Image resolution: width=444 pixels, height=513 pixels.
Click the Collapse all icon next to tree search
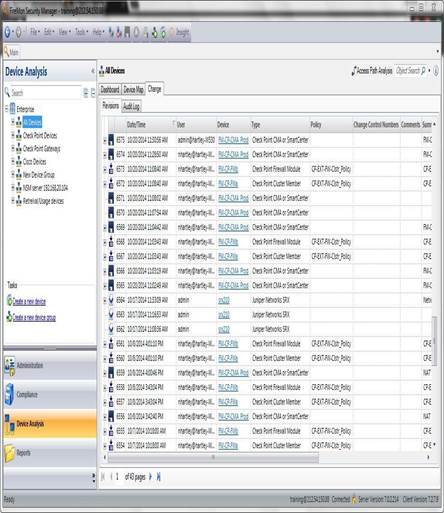tap(93, 93)
